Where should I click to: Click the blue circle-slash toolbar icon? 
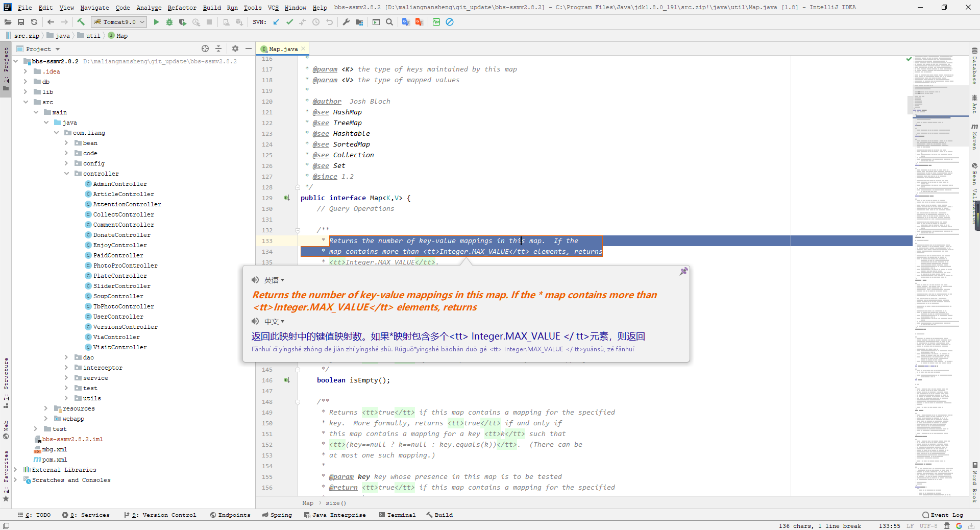450,22
